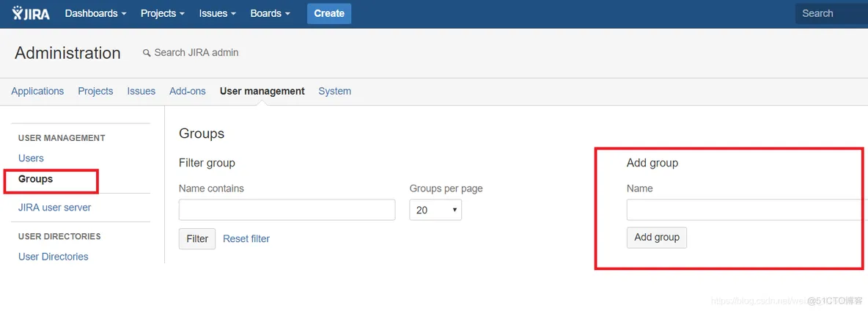This screenshot has height=311, width=868.
Task: Open User Directories in sidebar
Action: pos(53,257)
